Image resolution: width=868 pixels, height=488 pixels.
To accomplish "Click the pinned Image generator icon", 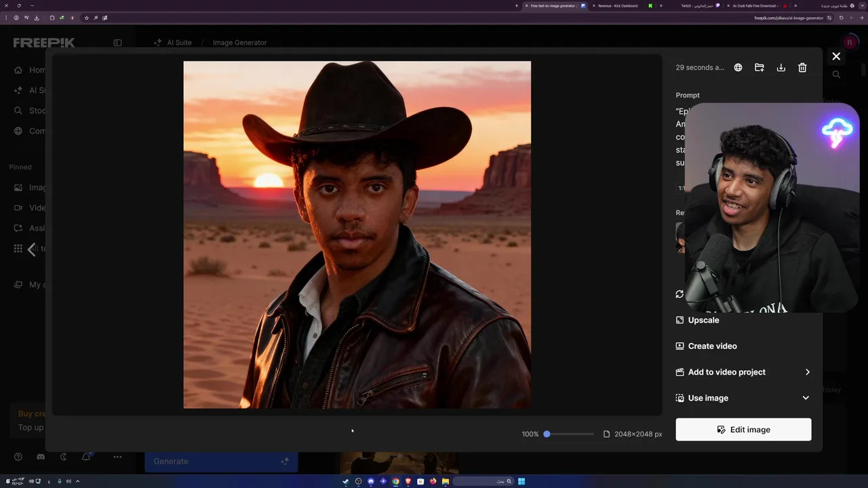I will tap(18, 188).
